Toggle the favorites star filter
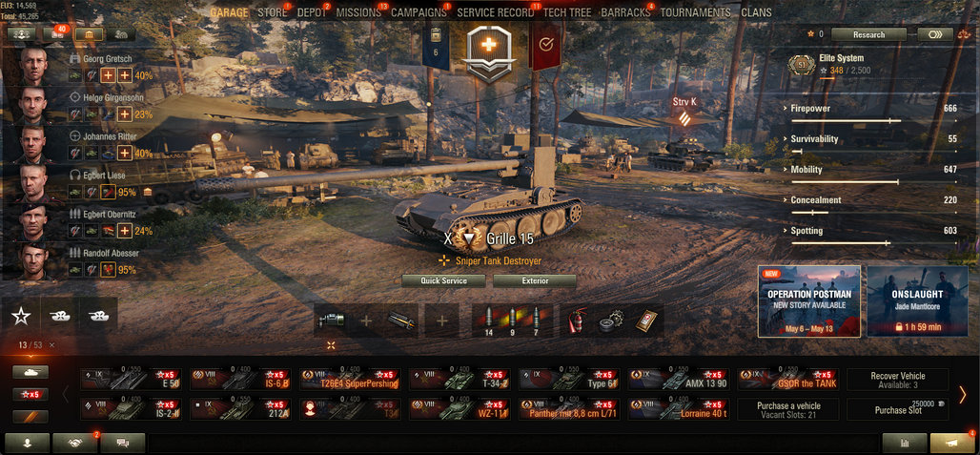 [x=21, y=317]
